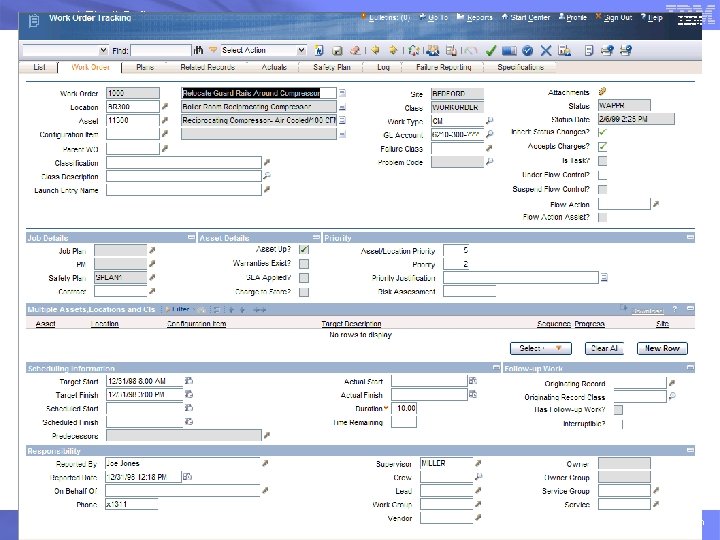Toggle Suspend Flow Control checkbox
The width and height of the screenshot is (720, 540).
click(x=602, y=189)
